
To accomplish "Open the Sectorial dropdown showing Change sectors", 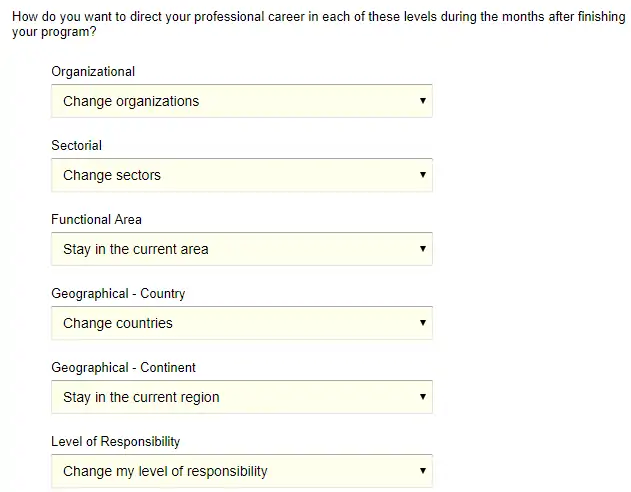I will (240, 175).
